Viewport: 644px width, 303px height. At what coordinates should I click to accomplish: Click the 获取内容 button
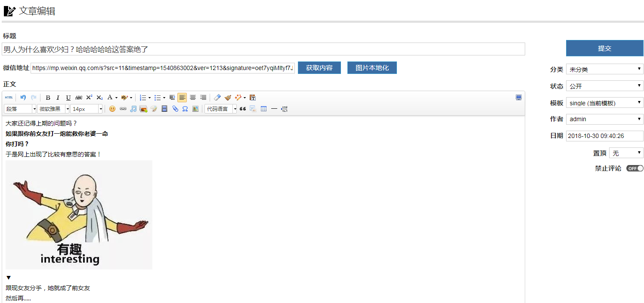319,67
